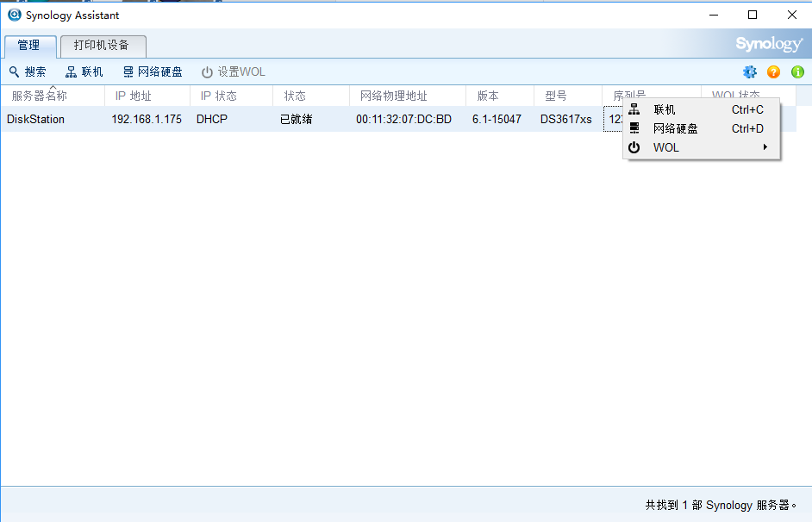Image resolution: width=812 pixels, height=522 pixels.
Task: Choose 联机 from the context menu
Action: 701,109
